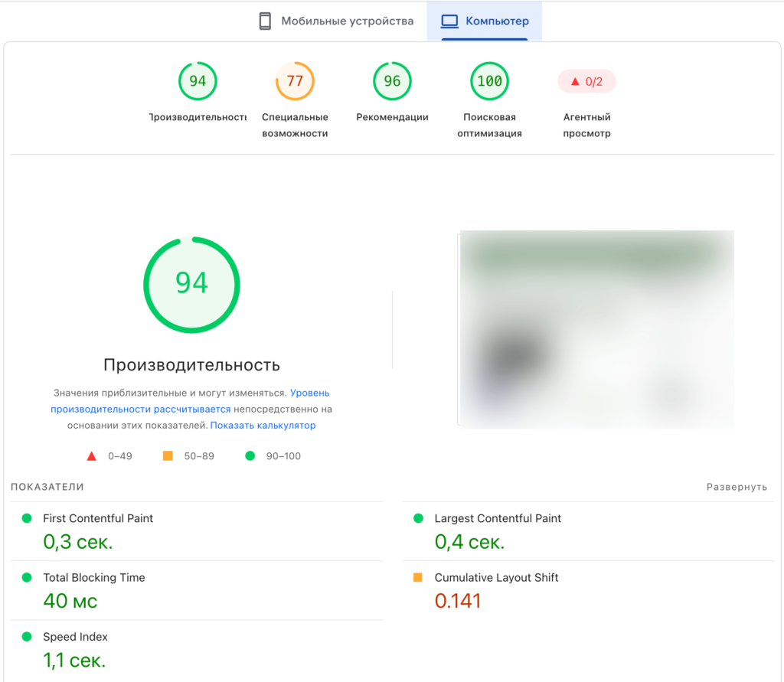
Task: Click the Поисковая оптимизация category label
Action: click(x=489, y=125)
